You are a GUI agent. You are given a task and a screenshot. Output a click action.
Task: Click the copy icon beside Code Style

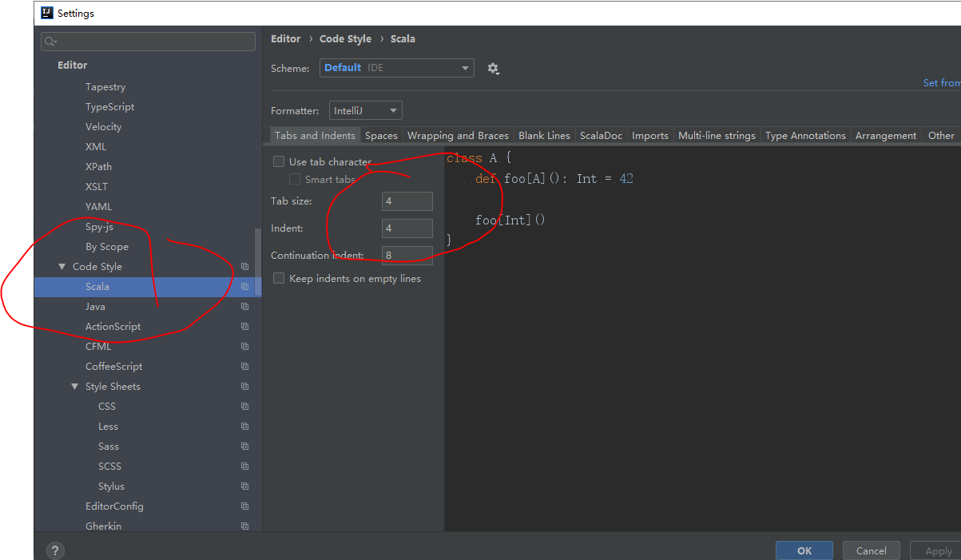[244, 267]
